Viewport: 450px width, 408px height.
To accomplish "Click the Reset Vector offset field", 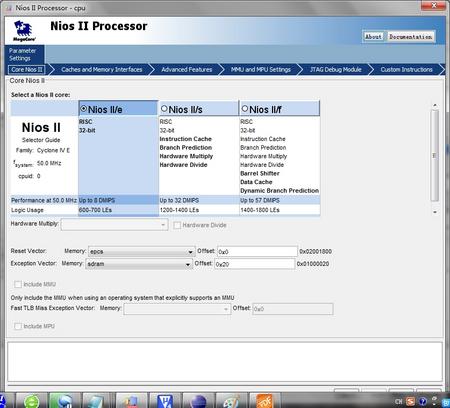I will point(257,251).
